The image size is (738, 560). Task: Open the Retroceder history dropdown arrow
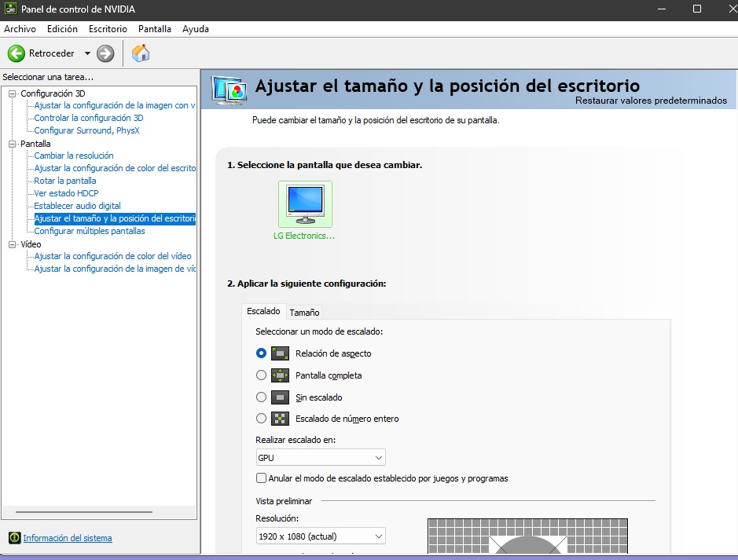point(87,53)
